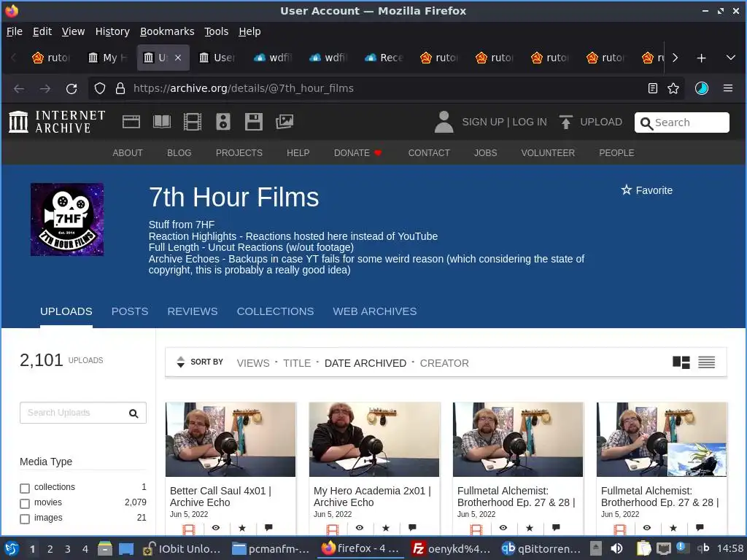The width and height of the screenshot is (747, 560).
Task: Open the VOLUNTEER link
Action: click(548, 153)
